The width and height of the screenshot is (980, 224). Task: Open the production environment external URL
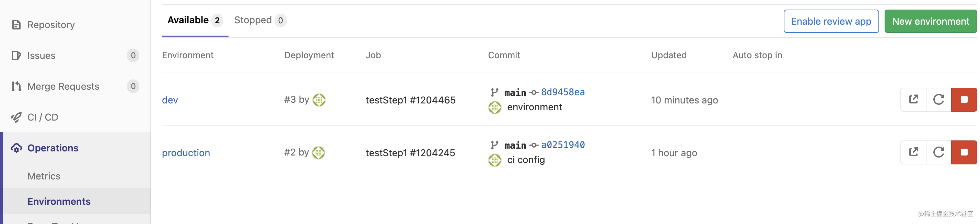pos(913,152)
